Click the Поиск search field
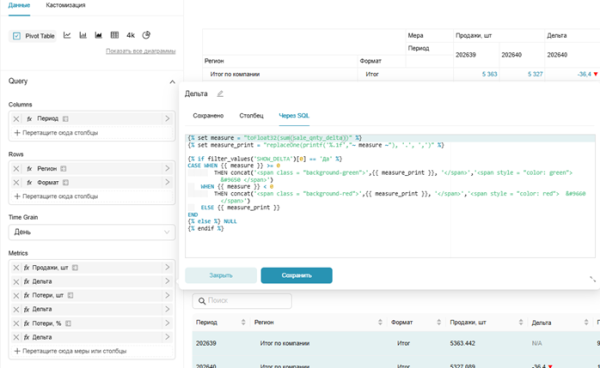Image resolution: width=600 pixels, height=368 pixels. pos(242,301)
